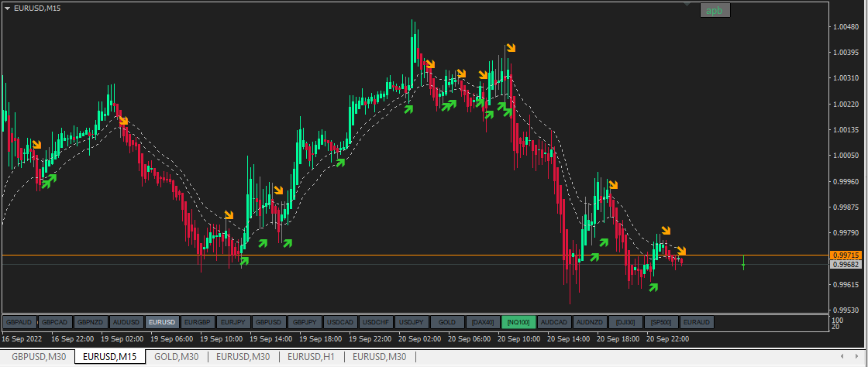Open the GBPUSD,M30 chart tab
This screenshot has width=868, height=367.
tap(39, 357)
